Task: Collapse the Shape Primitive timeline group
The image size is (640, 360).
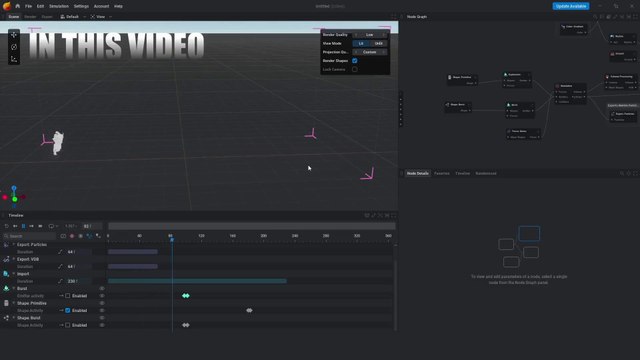Action: tap(13, 303)
